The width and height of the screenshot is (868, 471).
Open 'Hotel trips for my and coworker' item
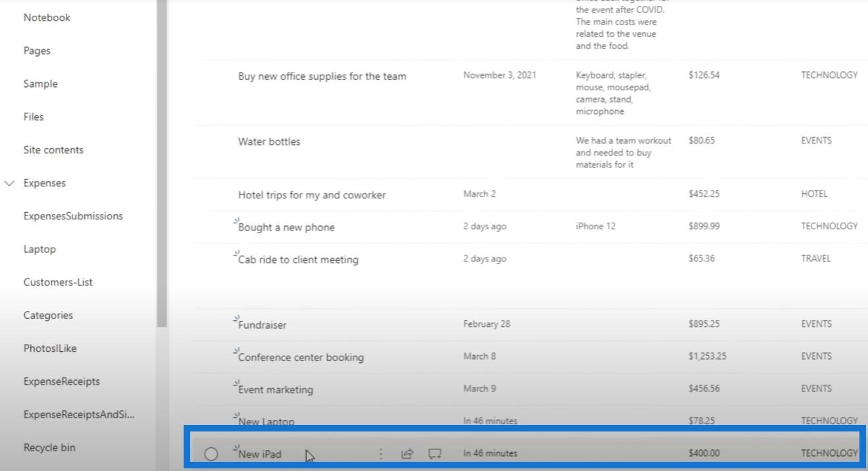(312, 195)
